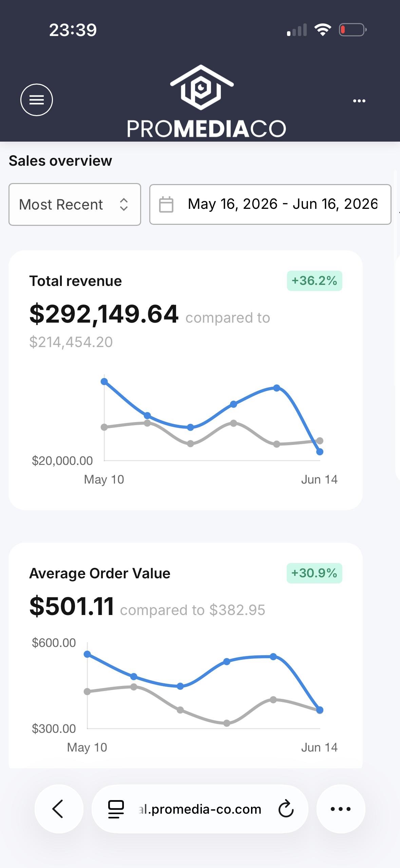This screenshot has width=400, height=868.
Task: Click the promedia-co.com address bar
Action: [200, 809]
